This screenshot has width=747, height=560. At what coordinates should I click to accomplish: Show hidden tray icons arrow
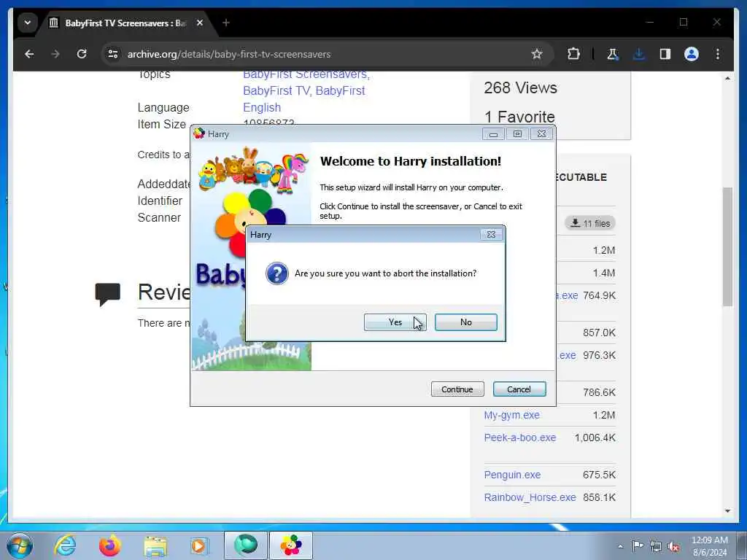click(620, 546)
